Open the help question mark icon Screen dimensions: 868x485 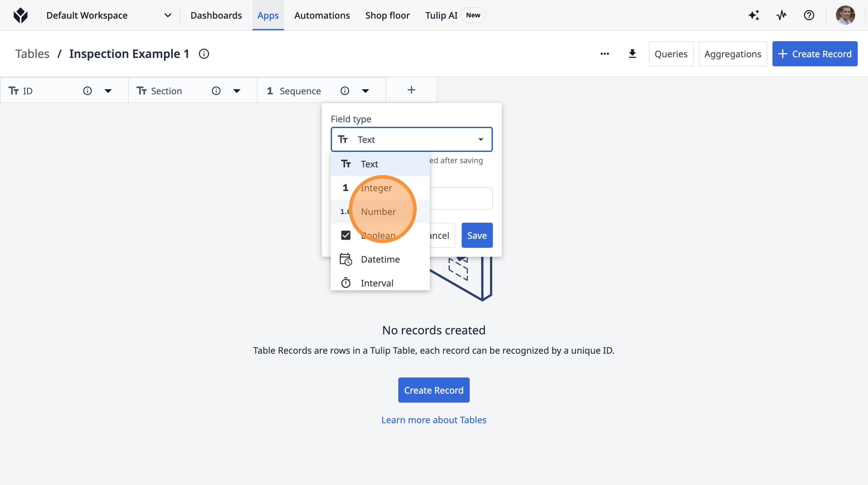click(809, 15)
